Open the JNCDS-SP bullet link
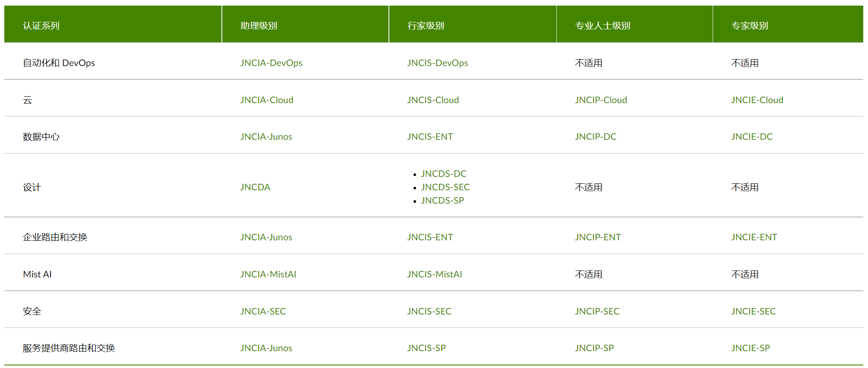The width and height of the screenshot is (868, 368). [x=442, y=201]
